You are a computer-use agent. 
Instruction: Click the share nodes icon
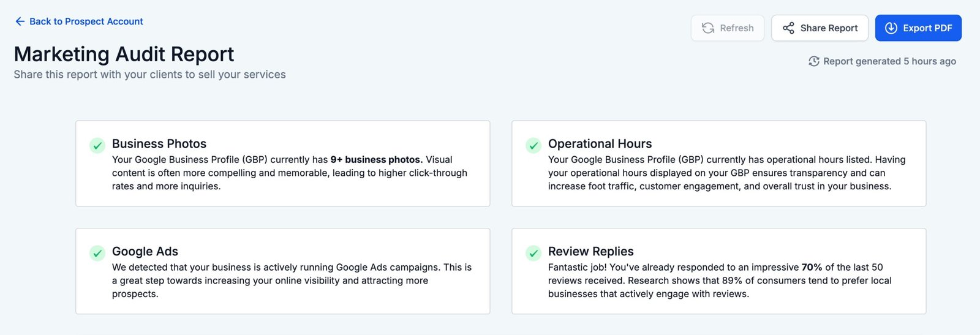click(x=788, y=28)
